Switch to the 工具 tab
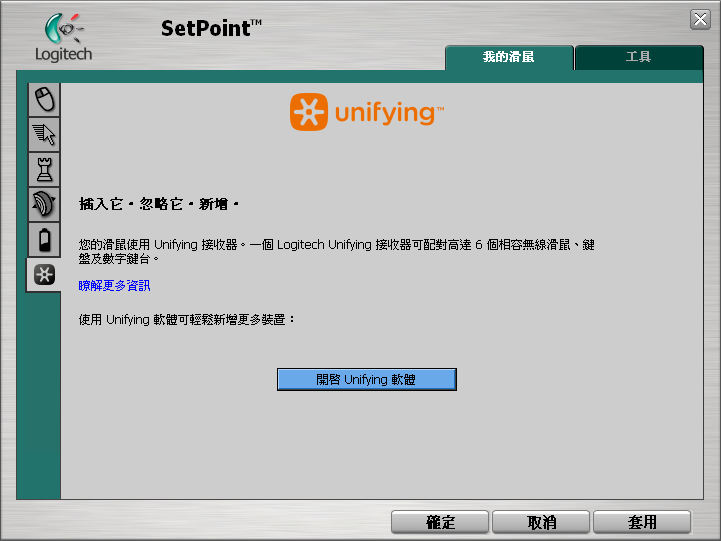The height and width of the screenshot is (541, 721). coord(639,57)
